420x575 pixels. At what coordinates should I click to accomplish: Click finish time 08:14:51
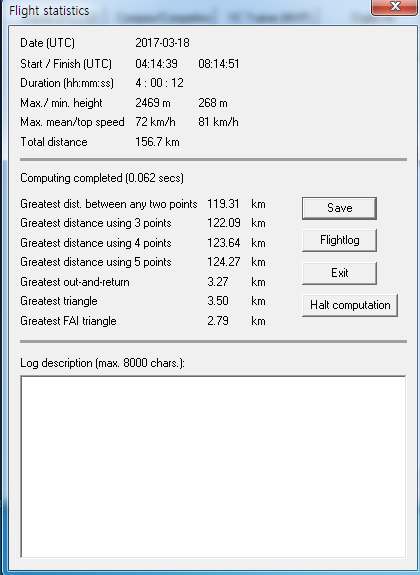tap(219, 64)
